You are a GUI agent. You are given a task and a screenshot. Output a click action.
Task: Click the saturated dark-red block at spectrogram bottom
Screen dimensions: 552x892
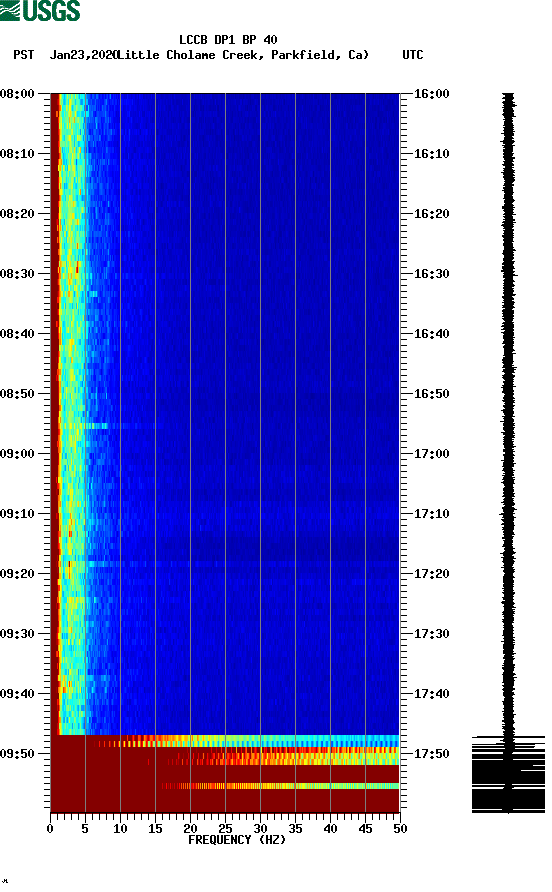point(225,773)
